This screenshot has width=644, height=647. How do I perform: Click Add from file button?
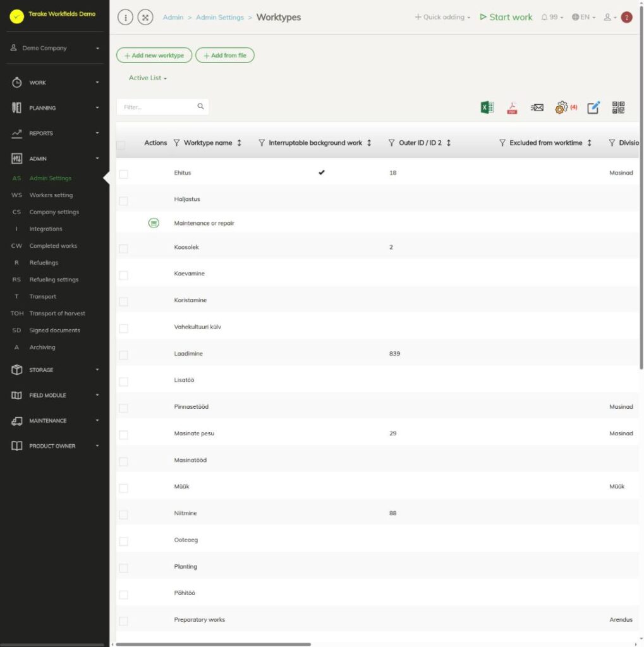(x=225, y=56)
